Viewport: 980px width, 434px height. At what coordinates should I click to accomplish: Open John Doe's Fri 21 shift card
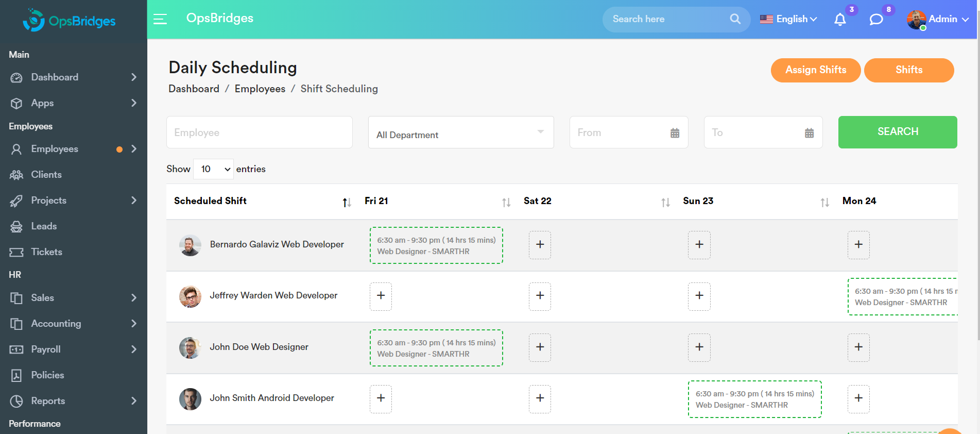436,348
